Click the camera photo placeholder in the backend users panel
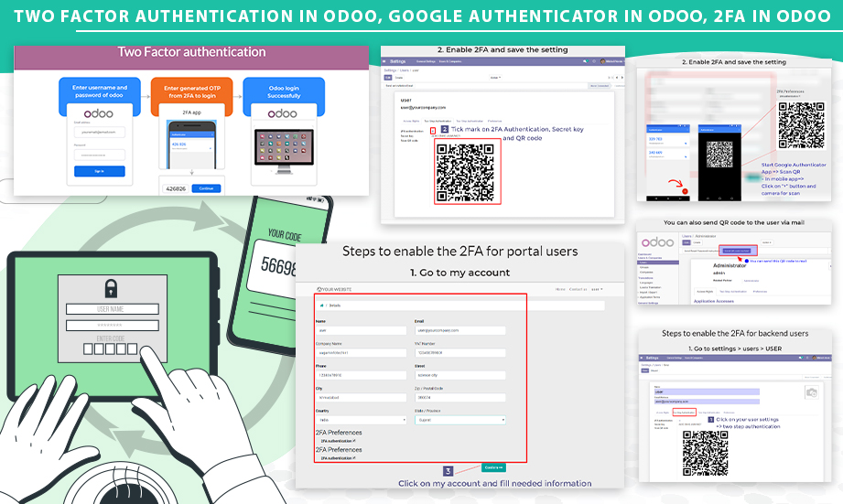Image resolution: width=843 pixels, height=504 pixels. click(811, 392)
